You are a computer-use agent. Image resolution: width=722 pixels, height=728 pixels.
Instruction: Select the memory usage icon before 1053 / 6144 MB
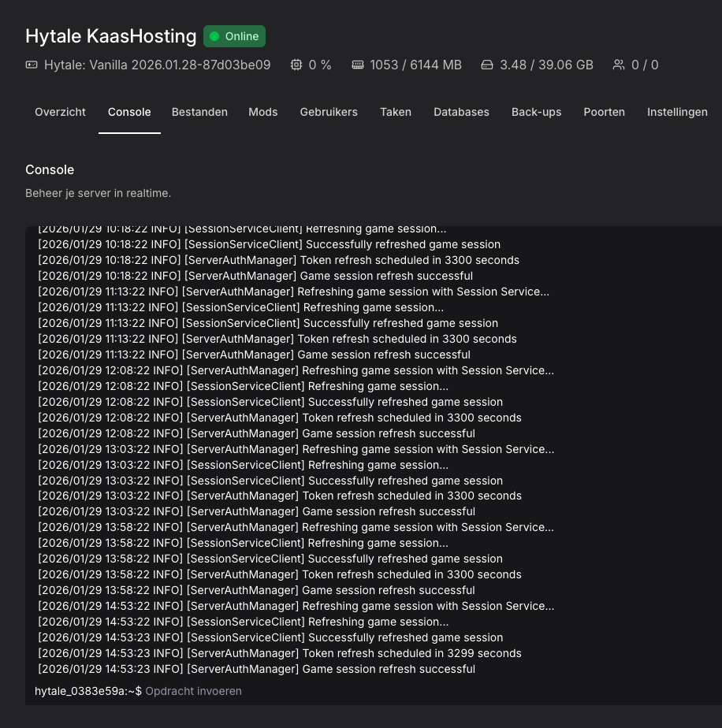click(x=358, y=65)
